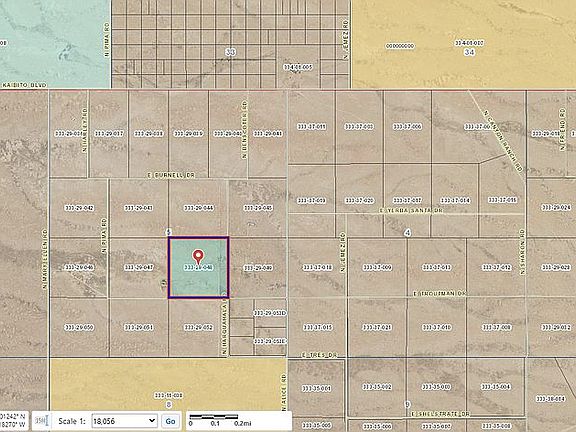Click parcel label 333-29-047
576x432 pixels.
pyautogui.click(x=139, y=267)
